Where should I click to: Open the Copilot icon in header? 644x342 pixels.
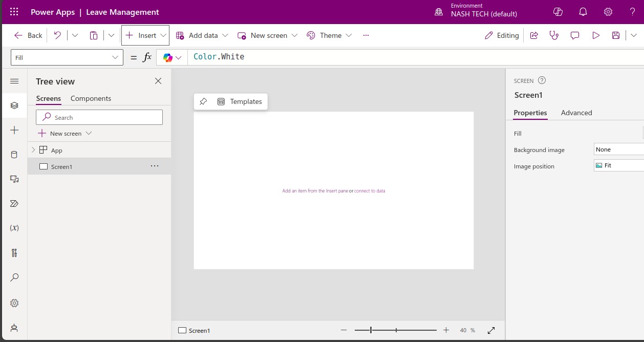pyautogui.click(x=558, y=12)
